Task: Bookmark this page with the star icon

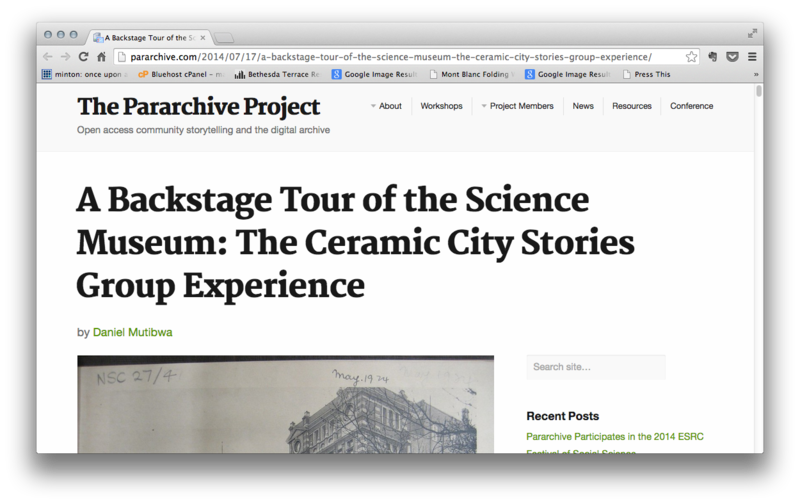Action: tap(691, 57)
